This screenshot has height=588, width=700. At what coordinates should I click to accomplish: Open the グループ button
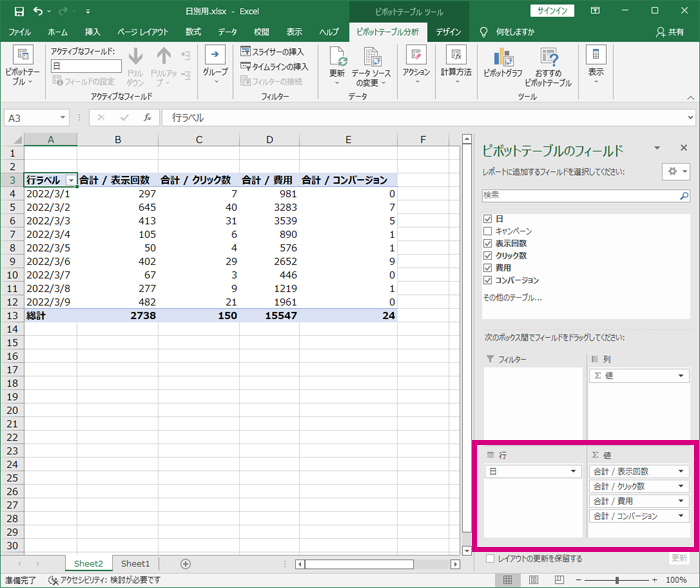pyautogui.click(x=215, y=65)
